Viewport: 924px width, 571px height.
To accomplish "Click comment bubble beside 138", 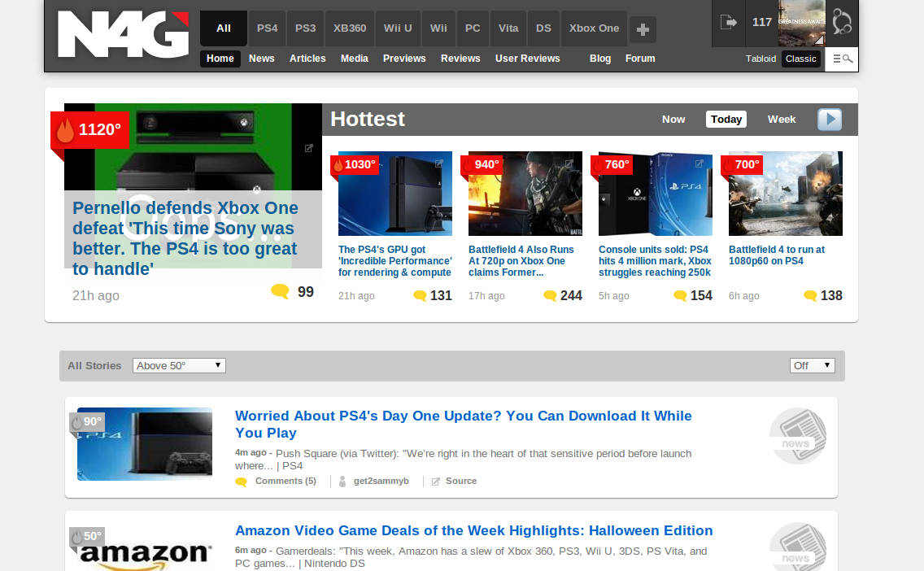I will tap(810, 295).
